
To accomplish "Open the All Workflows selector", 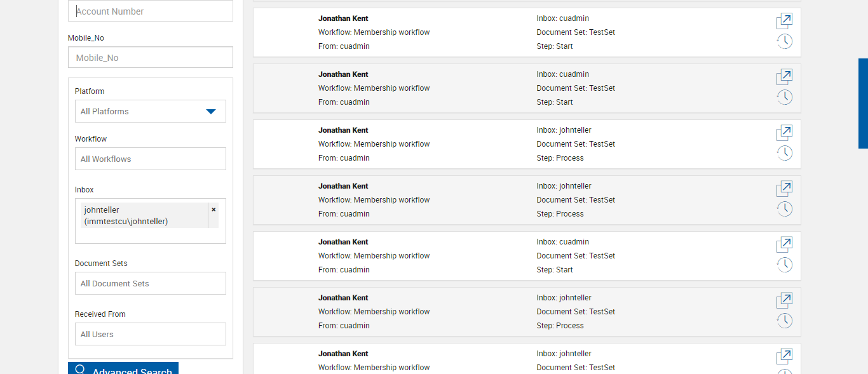I will pyautogui.click(x=150, y=159).
